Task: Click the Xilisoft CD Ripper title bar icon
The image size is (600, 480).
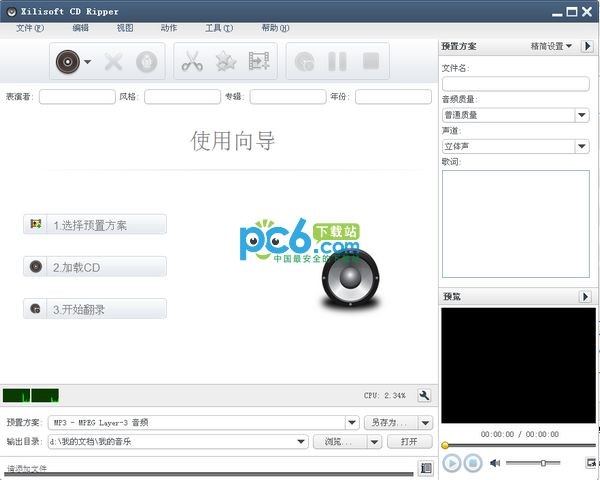Action: point(11,12)
